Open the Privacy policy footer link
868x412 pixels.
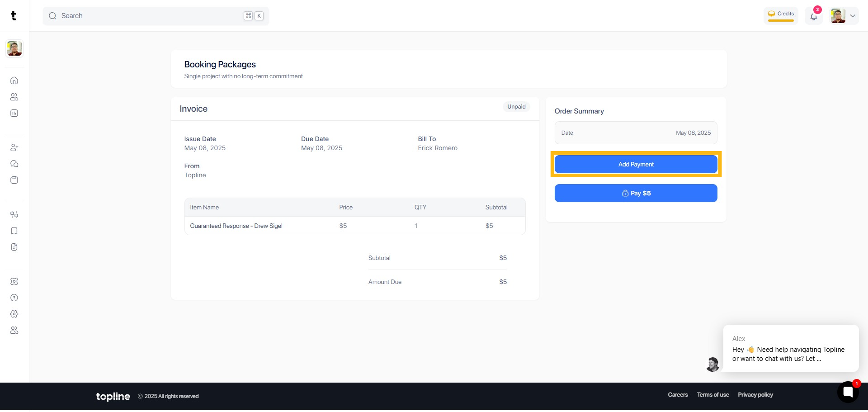755,395
